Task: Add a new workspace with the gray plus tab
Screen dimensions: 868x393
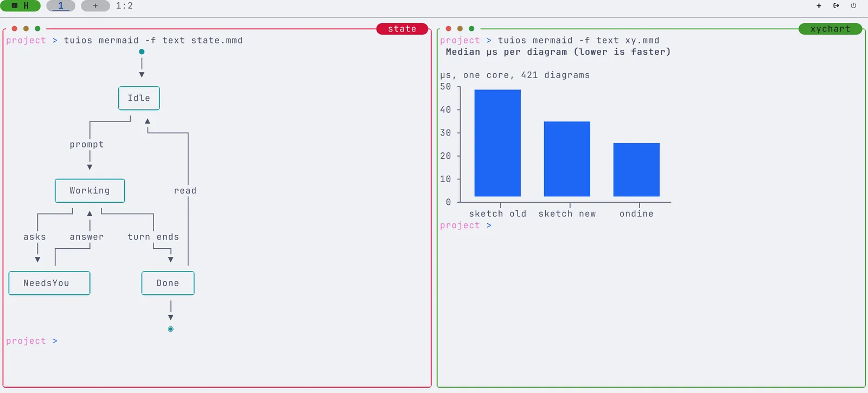Action: pyautogui.click(x=95, y=6)
